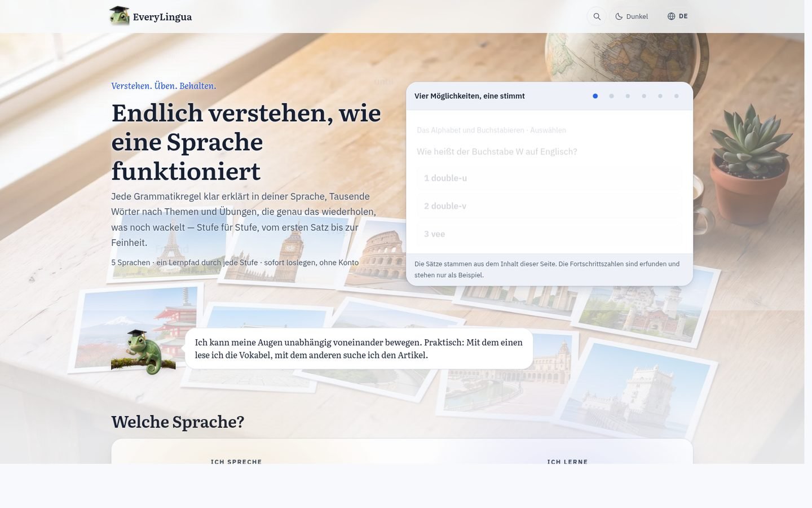This screenshot has width=812, height=508.
Task: Click the headline "Endlich verstehen, wie eine Sprache funktioniert"
Action: 246,142
